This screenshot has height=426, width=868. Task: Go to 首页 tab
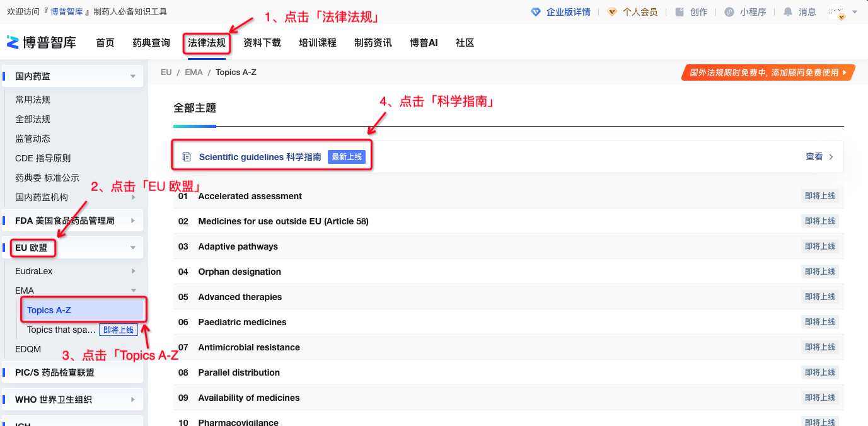pyautogui.click(x=105, y=43)
